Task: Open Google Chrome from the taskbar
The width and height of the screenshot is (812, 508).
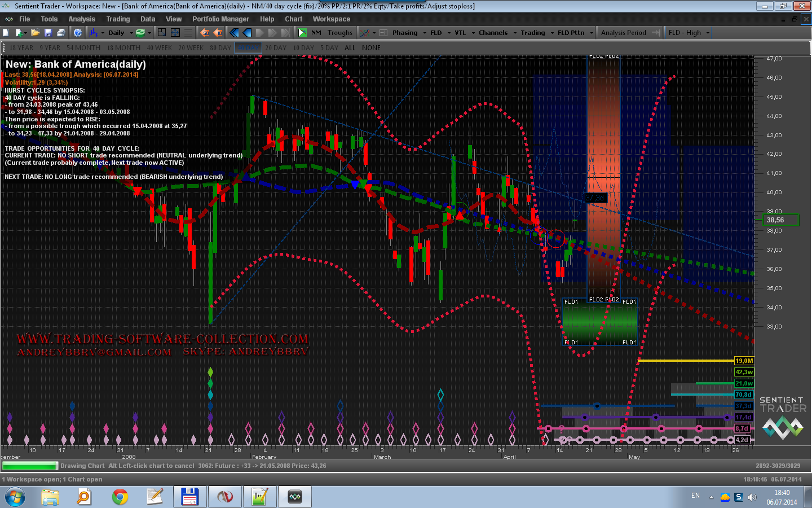Action: click(x=120, y=497)
